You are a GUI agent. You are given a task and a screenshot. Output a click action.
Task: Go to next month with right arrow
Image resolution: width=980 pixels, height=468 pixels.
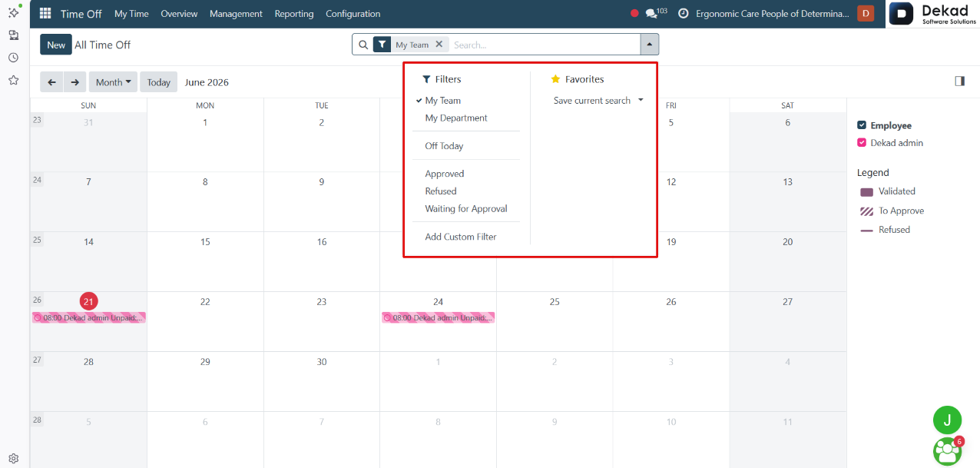[x=74, y=82]
